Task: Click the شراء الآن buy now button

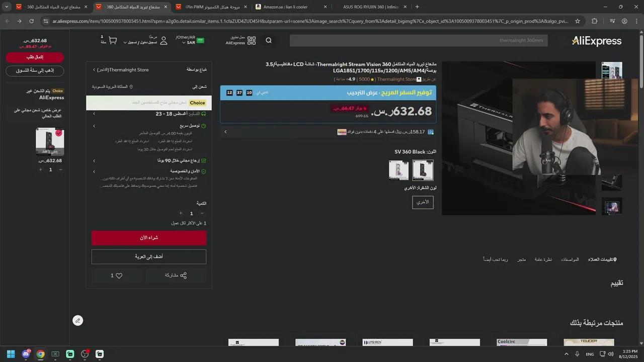Action: (149, 238)
